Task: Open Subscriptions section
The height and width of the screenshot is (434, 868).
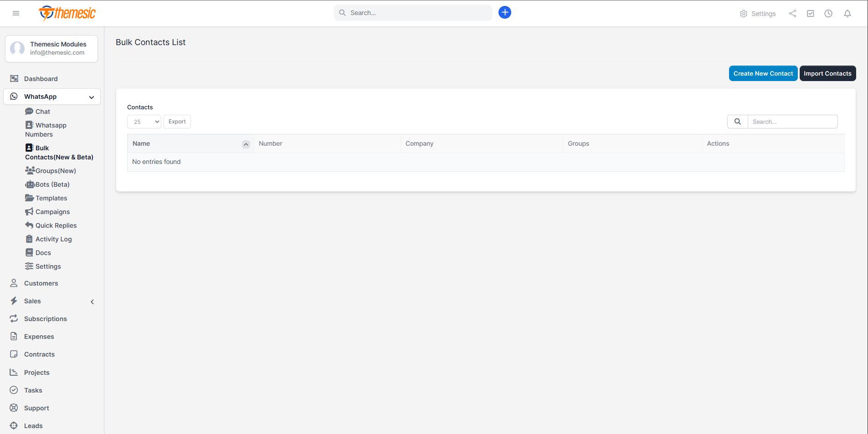Action: tap(45, 319)
